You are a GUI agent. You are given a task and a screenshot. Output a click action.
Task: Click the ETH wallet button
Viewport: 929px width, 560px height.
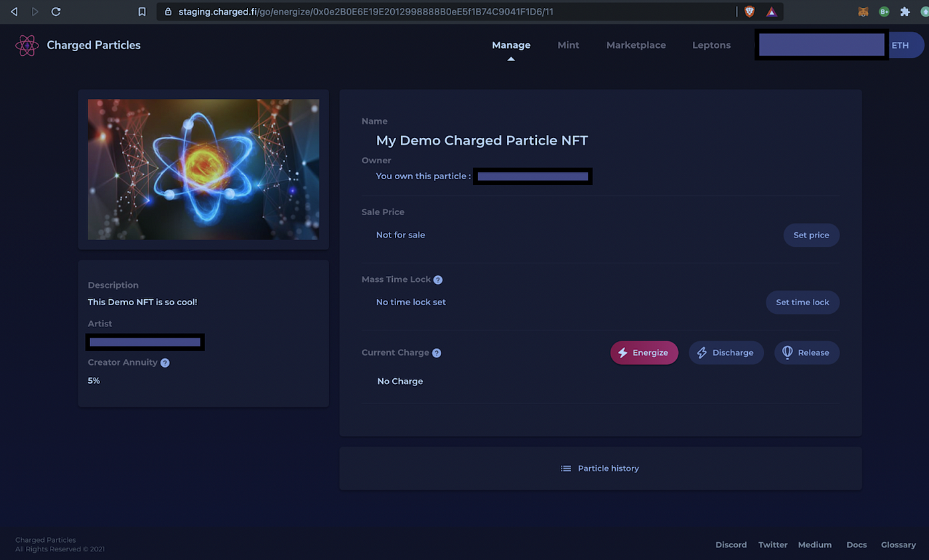(x=905, y=45)
